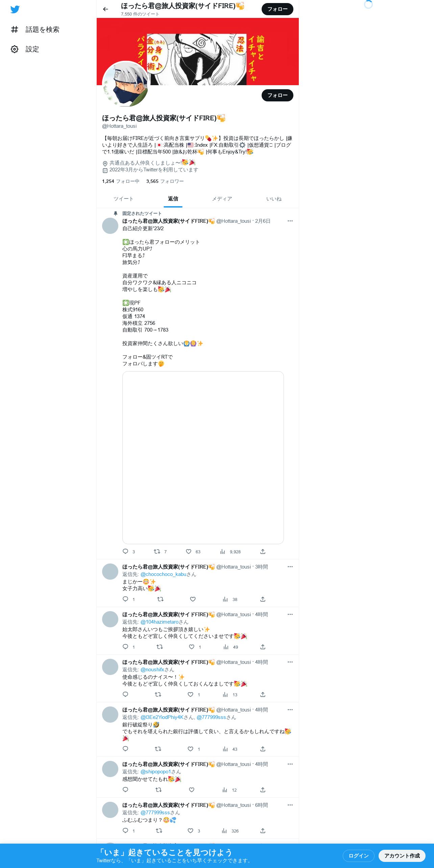Click the ログイン button
434x868 pixels.
[x=358, y=856]
